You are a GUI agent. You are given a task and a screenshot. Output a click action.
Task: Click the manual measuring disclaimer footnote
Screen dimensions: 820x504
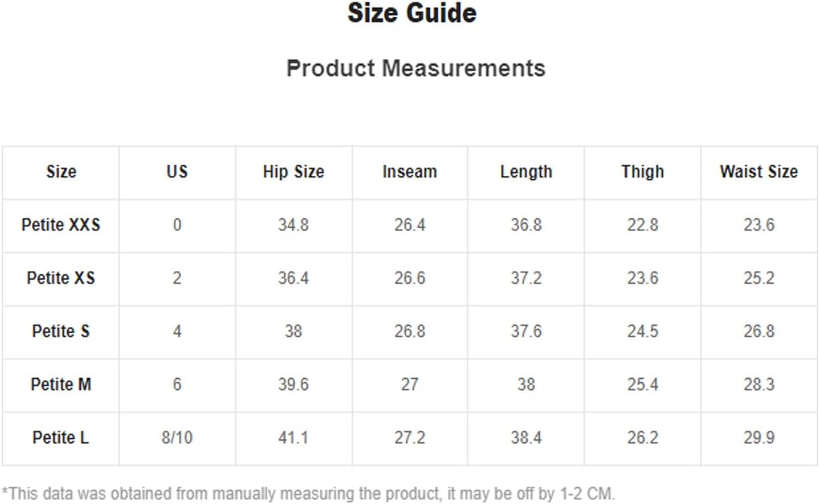[308, 494]
